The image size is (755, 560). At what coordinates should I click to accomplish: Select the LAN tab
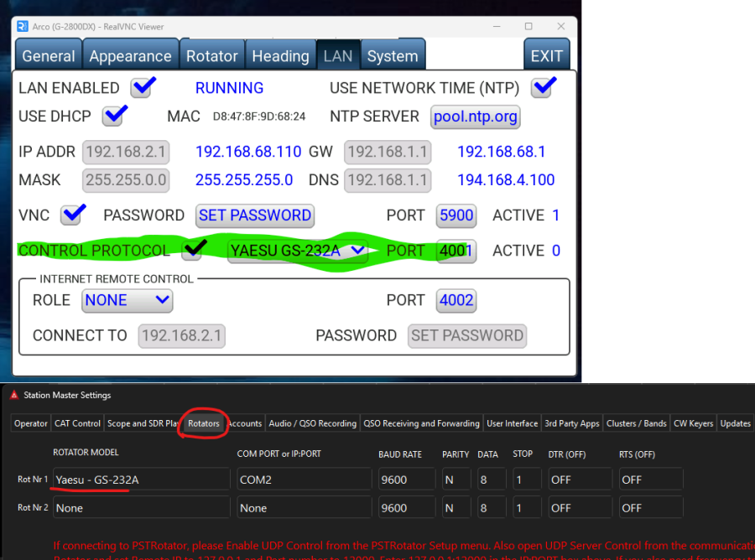coord(338,56)
